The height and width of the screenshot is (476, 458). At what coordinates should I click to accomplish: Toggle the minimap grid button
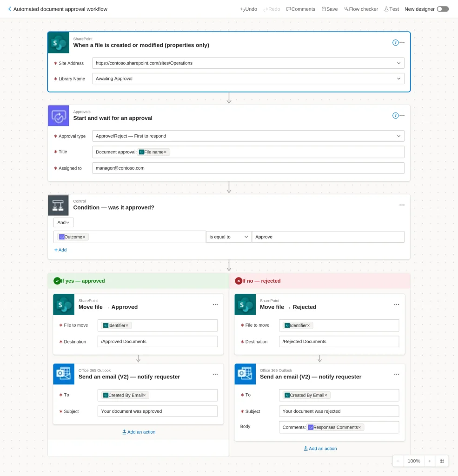point(442,461)
